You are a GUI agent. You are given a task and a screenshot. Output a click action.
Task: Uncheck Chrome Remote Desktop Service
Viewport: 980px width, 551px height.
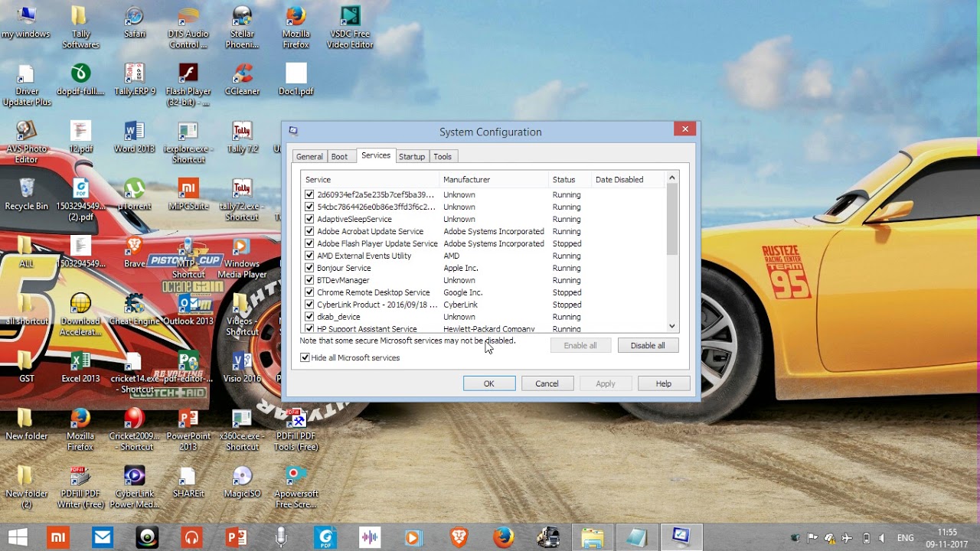[x=309, y=292]
